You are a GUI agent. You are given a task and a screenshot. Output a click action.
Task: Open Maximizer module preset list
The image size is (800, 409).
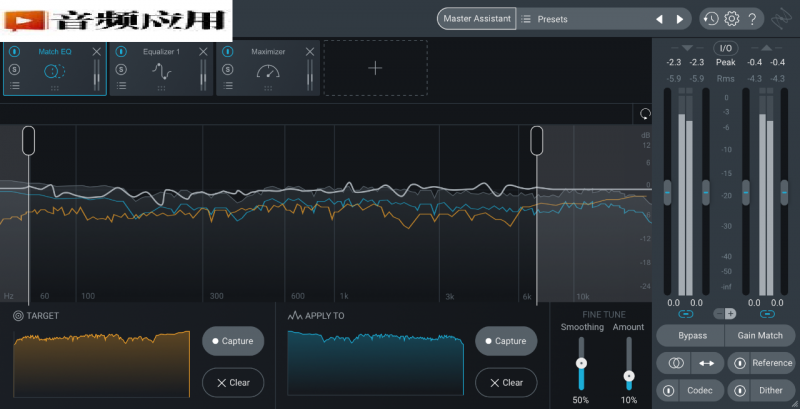click(x=228, y=86)
